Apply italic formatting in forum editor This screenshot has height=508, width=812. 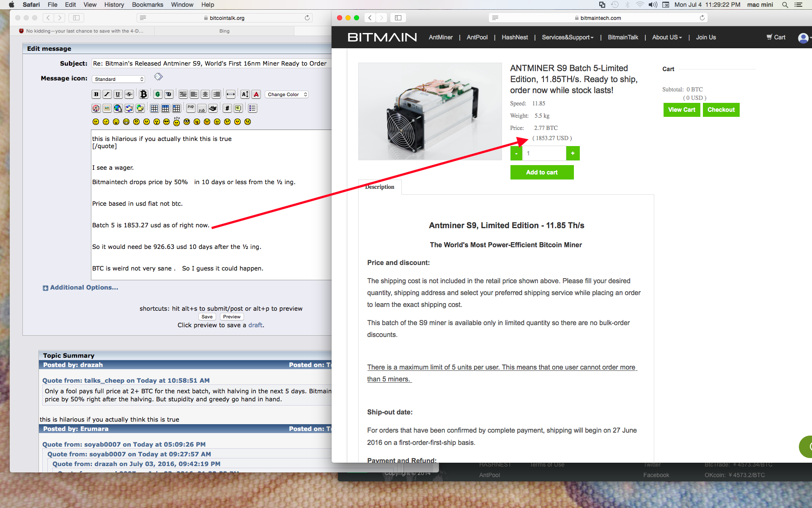click(107, 94)
